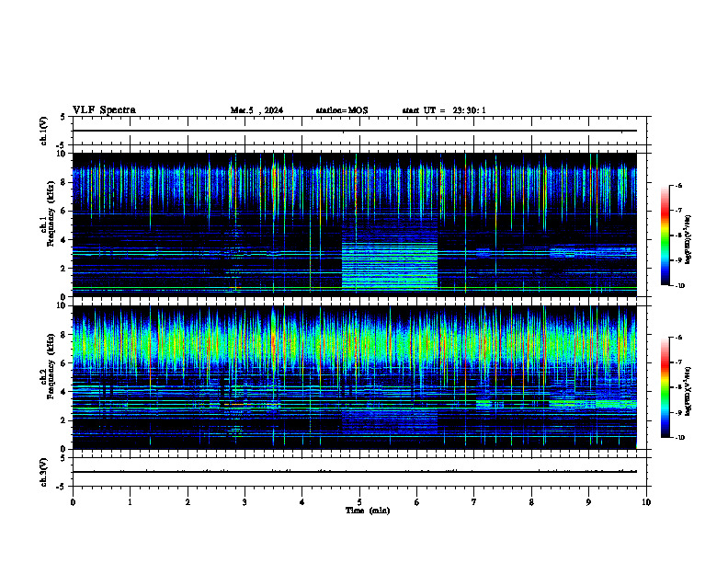Click the "-6" value on ch.2 colorbar
Image resolution: width=728 pixels, height=563 pixels.
click(678, 338)
